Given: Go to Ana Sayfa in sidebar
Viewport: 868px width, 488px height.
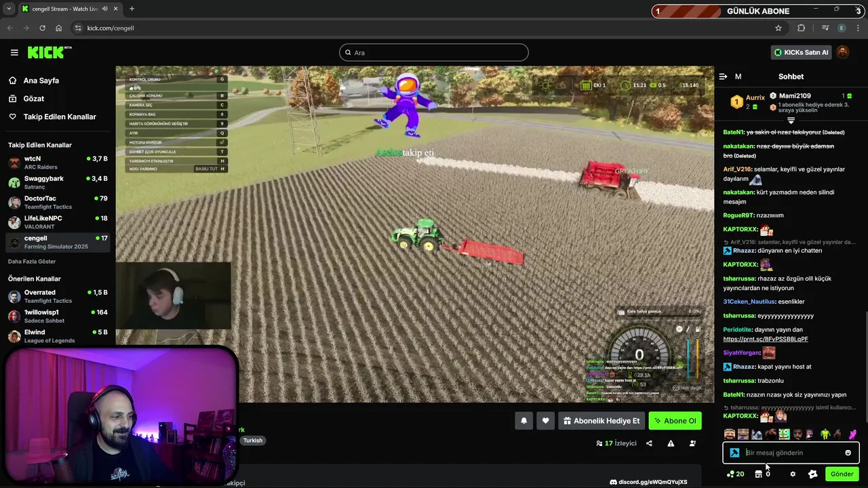Looking at the screenshot, I should [41, 81].
